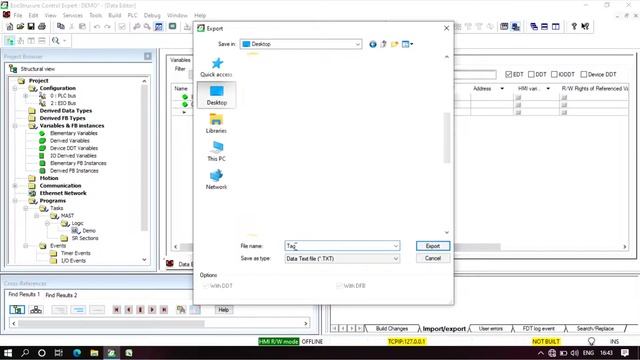Click the New project toolbar icon
This screenshot has height=360, width=640.
tap(10, 27)
